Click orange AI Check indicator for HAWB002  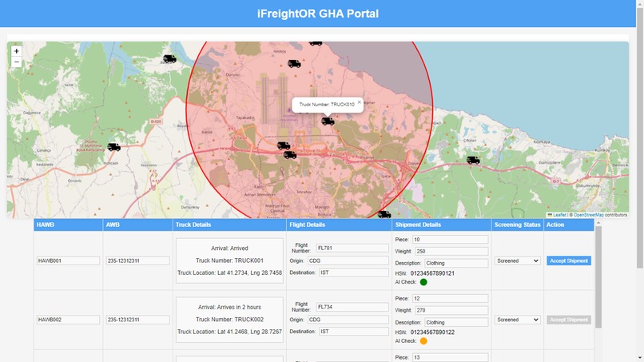pyautogui.click(x=423, y=341)
